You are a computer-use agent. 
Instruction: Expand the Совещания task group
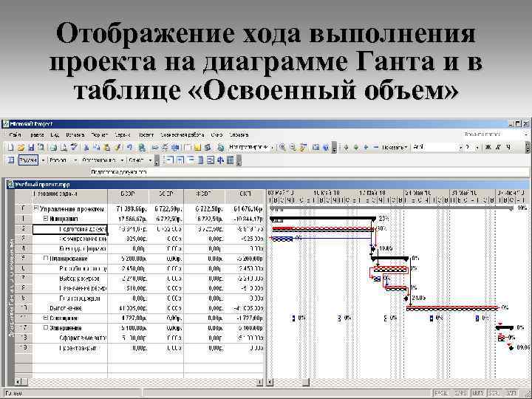coord(46,318)
